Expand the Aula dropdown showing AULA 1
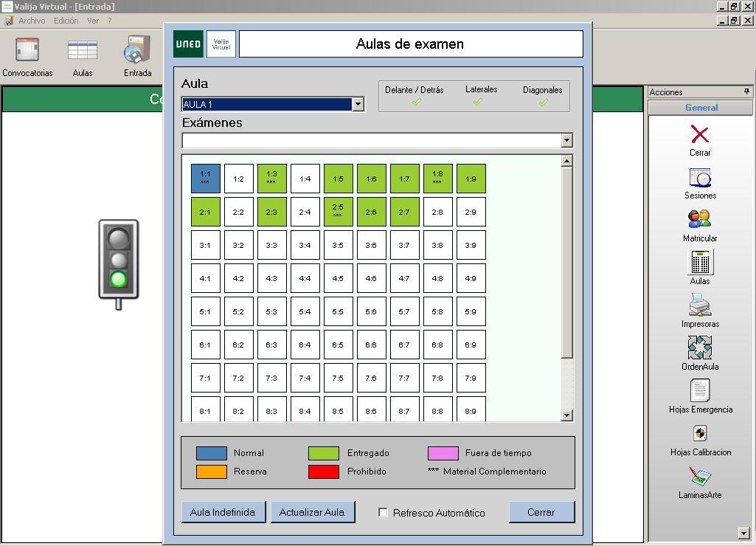 tap(358, 104)
